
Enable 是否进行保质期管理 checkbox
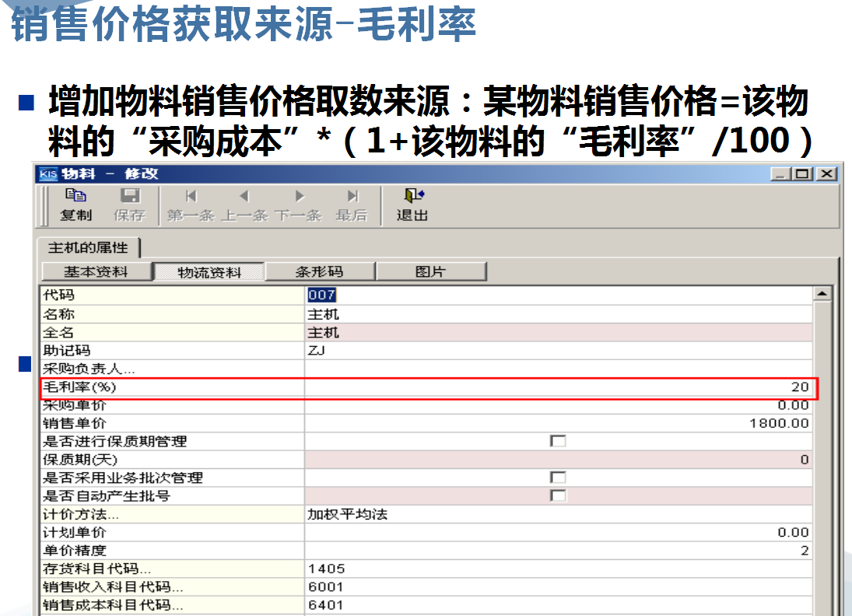tap(557, 440)
